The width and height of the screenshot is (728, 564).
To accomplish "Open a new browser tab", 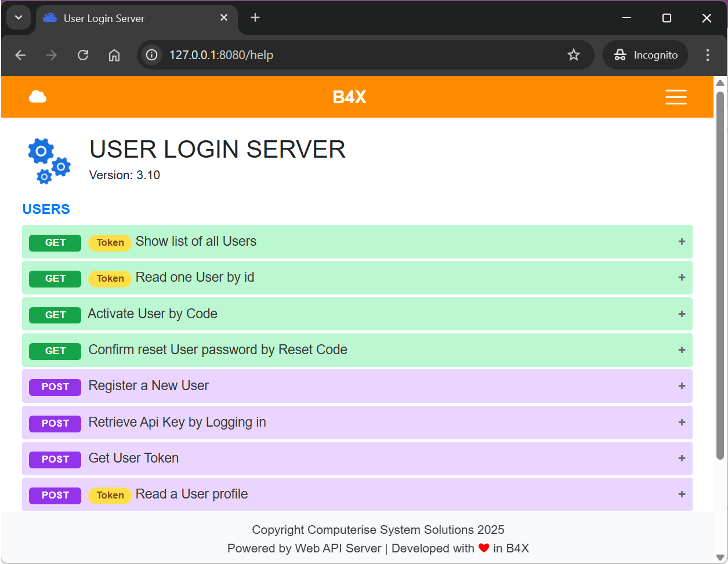I will coord(255,18).
